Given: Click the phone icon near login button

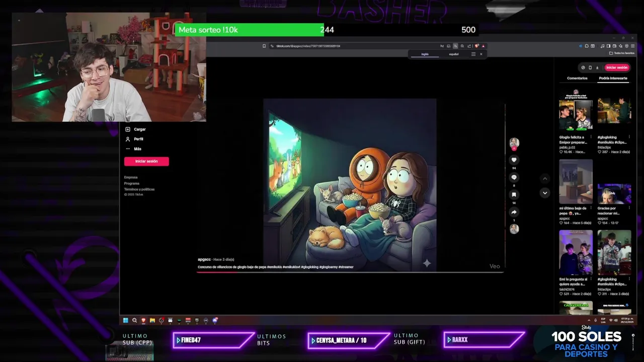Looking at the screenshot, I should pos(590,67).
